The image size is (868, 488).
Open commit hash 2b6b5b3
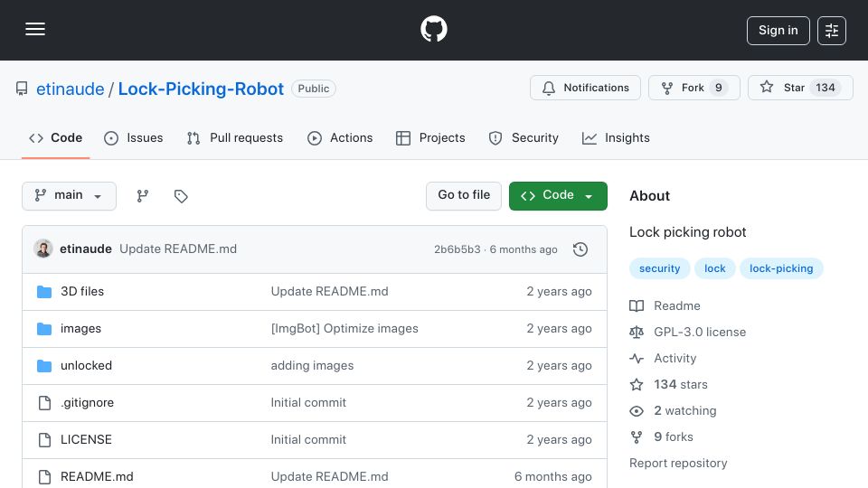458,249
